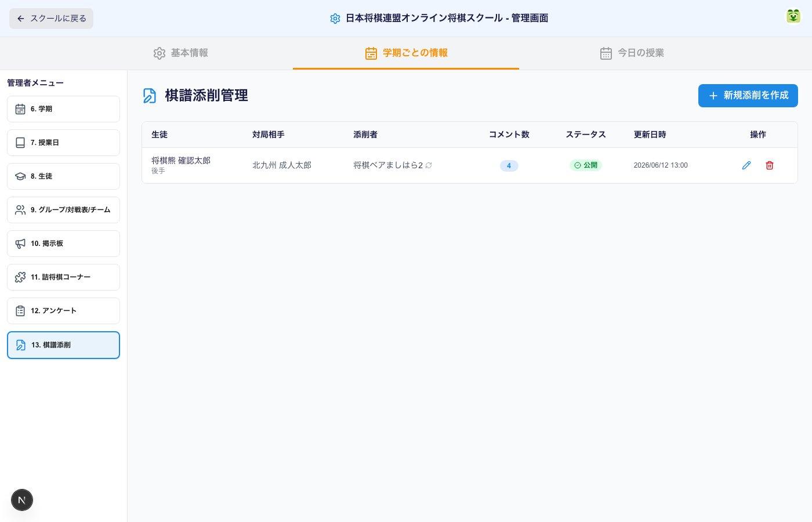Click the コメント数 column header
812x522 pixels.
509,135
